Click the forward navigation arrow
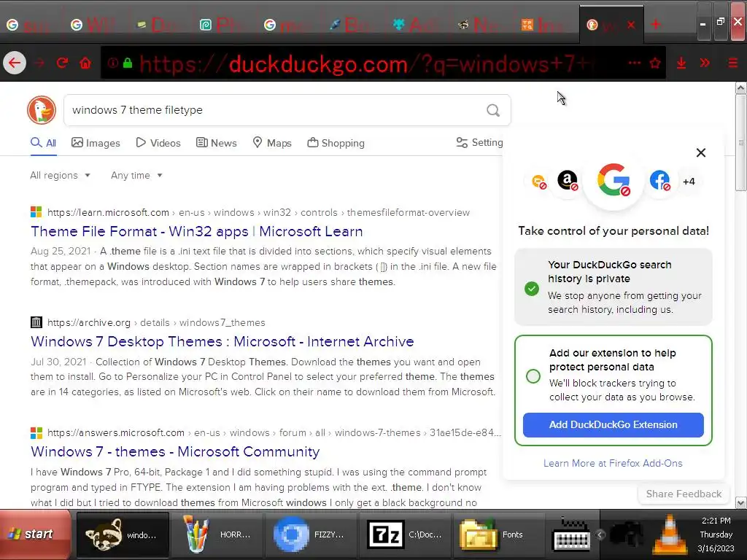 tap(39, 63)
